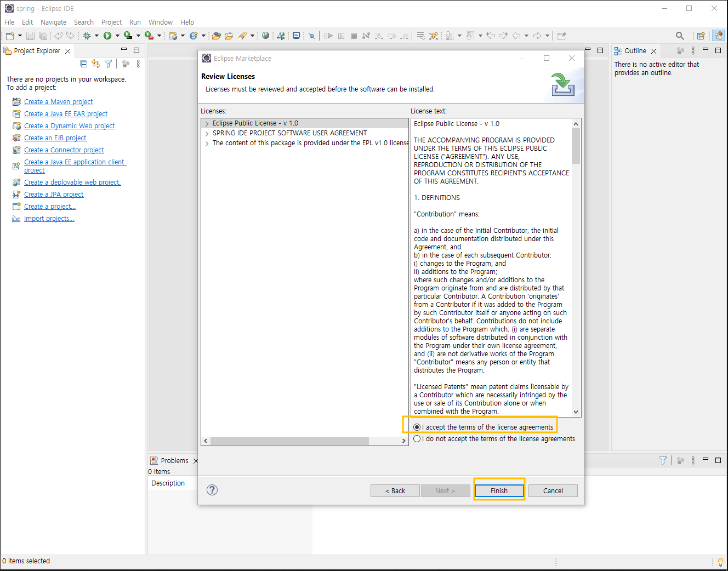Click the Debug bug icon

[87, 36]
